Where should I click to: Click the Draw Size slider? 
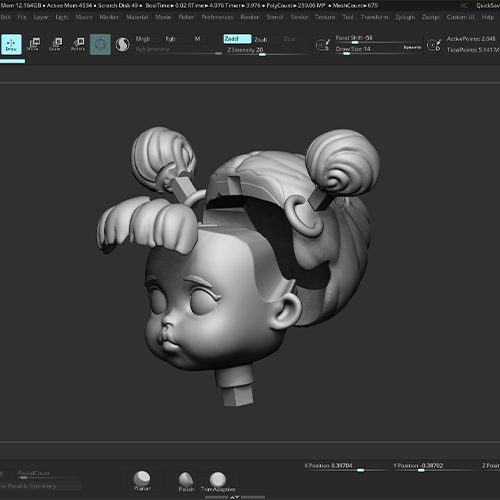[378, 50]
